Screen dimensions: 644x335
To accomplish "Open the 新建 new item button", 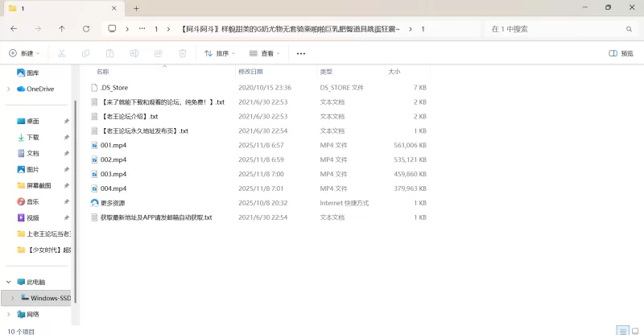I will tap(26, 54).
